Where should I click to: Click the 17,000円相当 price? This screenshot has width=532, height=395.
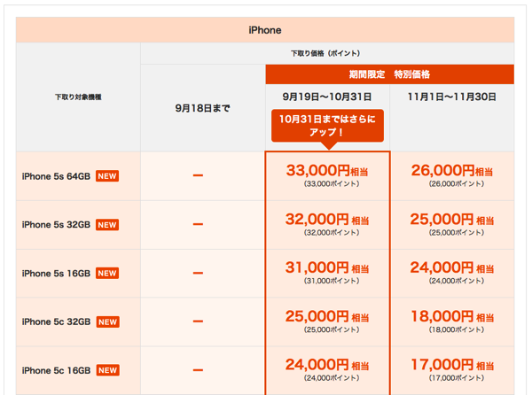[452, 365]
